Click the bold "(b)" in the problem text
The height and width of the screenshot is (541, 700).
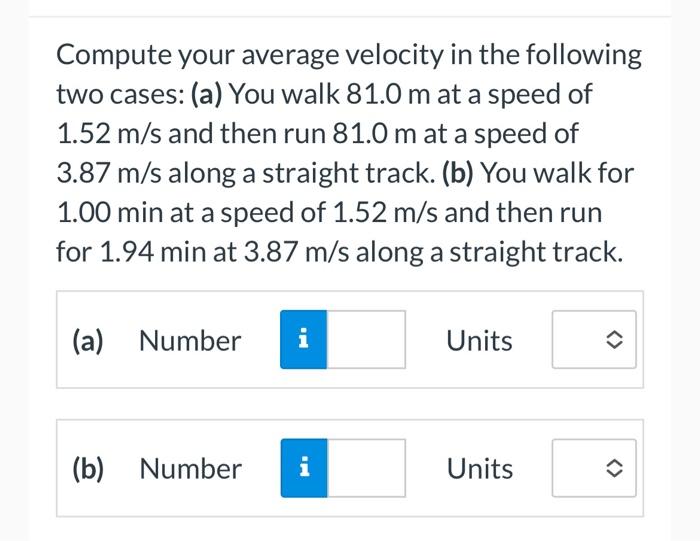[458, 173]
